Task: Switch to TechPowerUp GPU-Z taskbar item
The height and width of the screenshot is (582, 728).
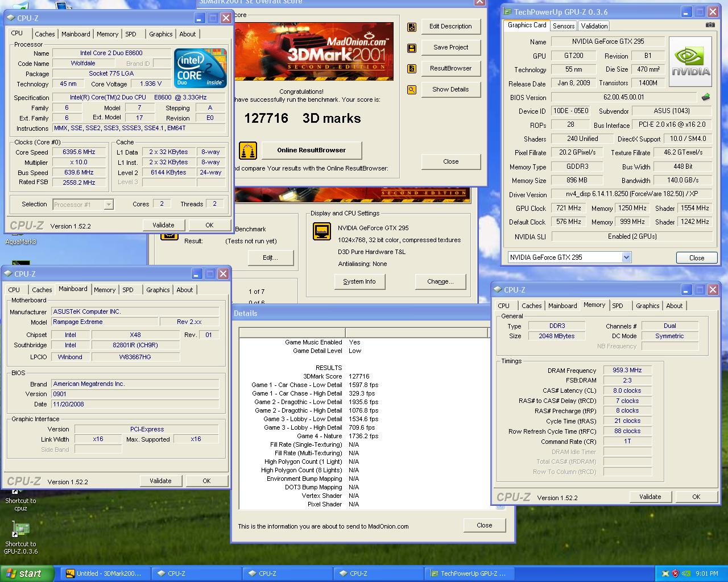Action: [x=469, y=573]
